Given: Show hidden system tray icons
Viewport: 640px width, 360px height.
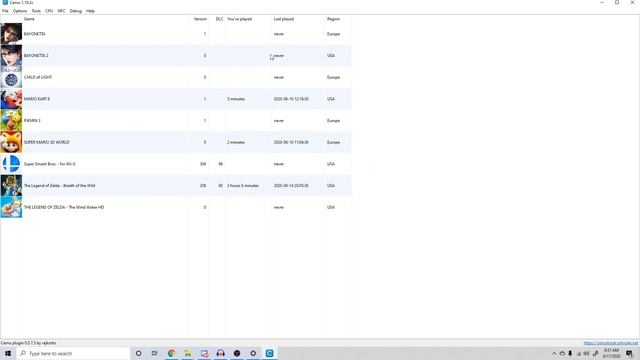Looking at the screenshot, I should click(554, 353).
